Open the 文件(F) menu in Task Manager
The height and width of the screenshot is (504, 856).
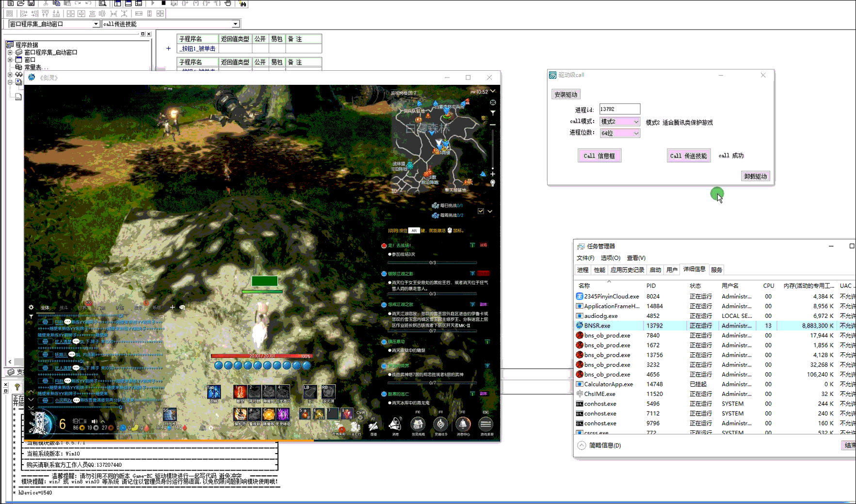click(585, 258)
